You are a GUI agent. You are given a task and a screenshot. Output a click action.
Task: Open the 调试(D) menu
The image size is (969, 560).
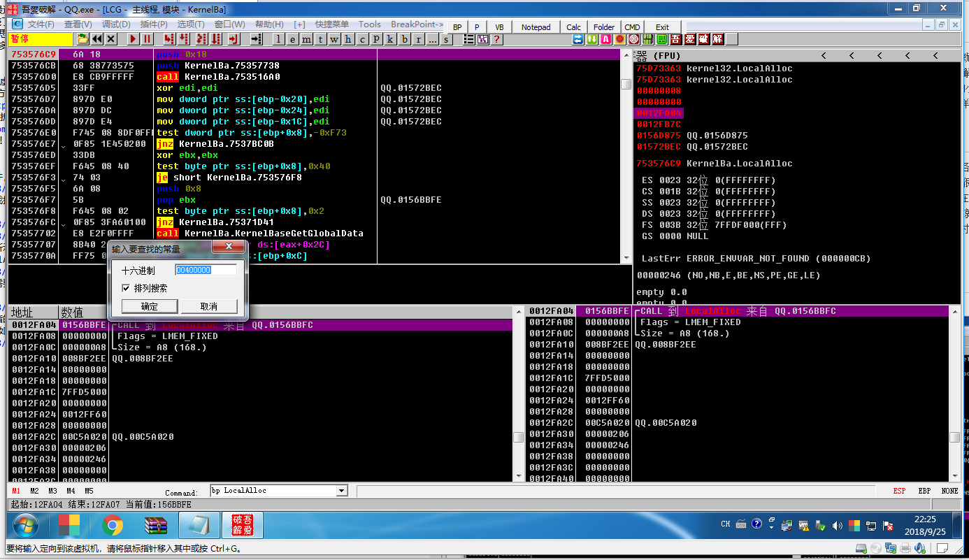click(116, 24)
